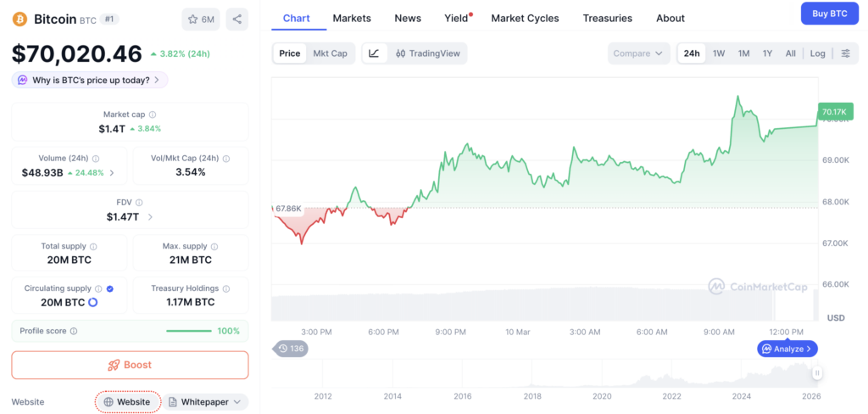Click info icon next to Max. supply
This screenshot has height=414, width=868.
(214, 246)
